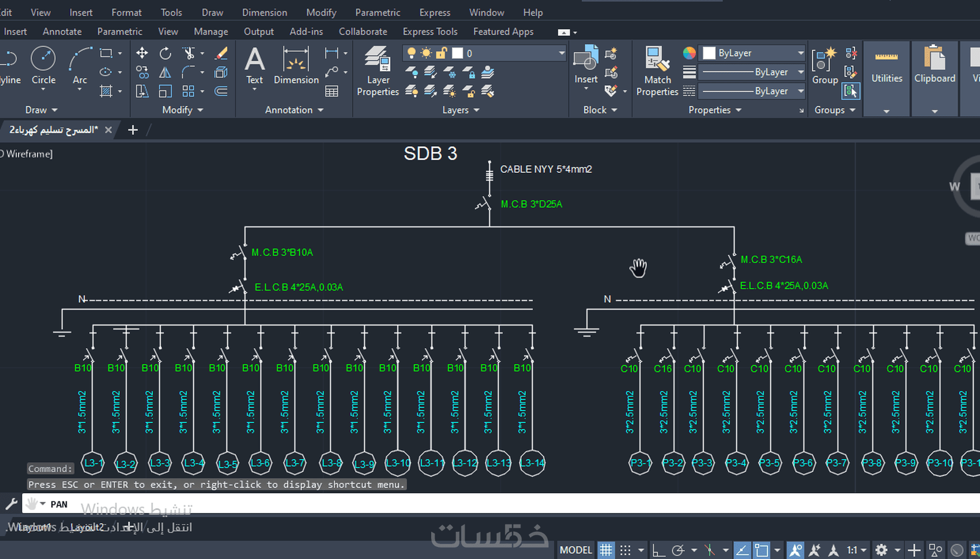
Task: Open the Rectangular Array tool
Action: point(189,91)
